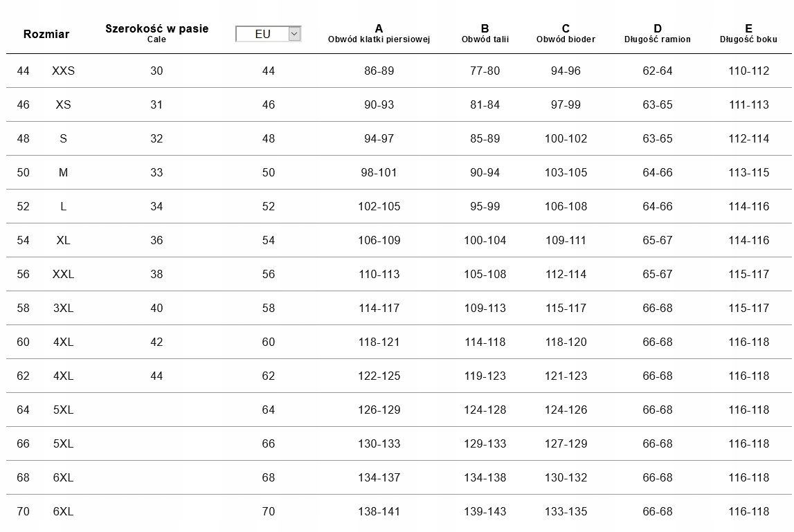The image size is (794, 532).
Task: Click the XS size label
Action: pos(63,104)
